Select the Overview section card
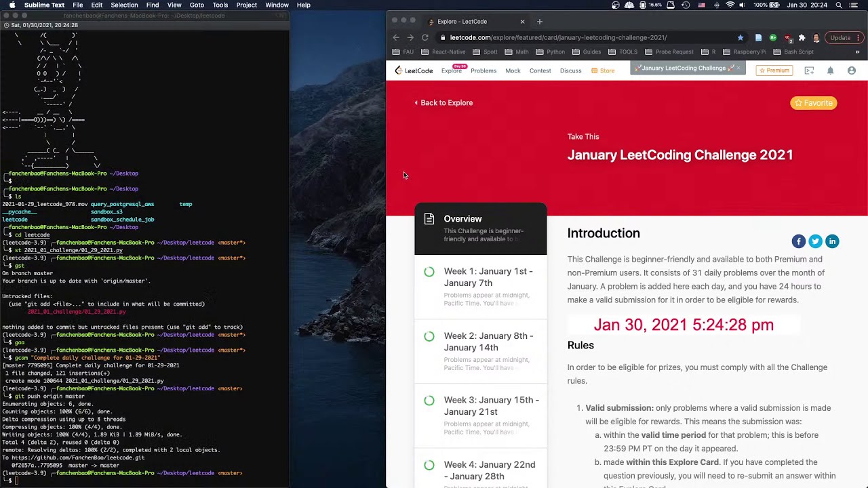This screenshot has height=488, width=868. (481, 229)
